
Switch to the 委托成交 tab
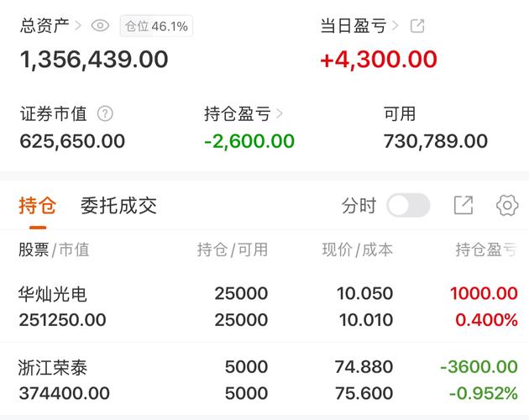pos(118,205)
